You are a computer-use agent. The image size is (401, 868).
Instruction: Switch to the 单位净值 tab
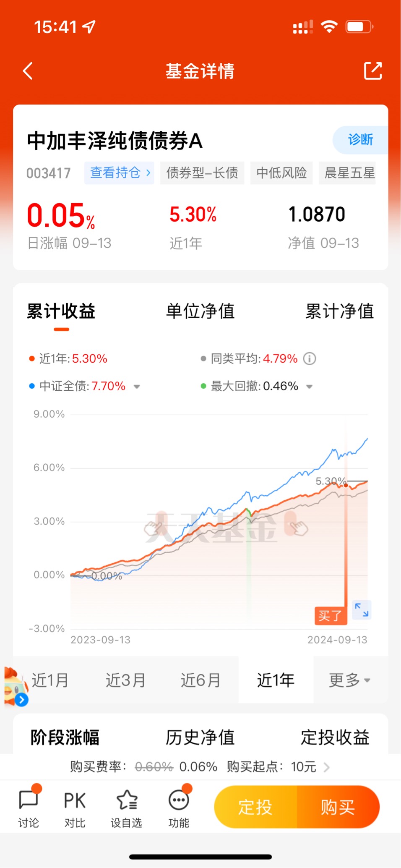(x=200, y=311)
